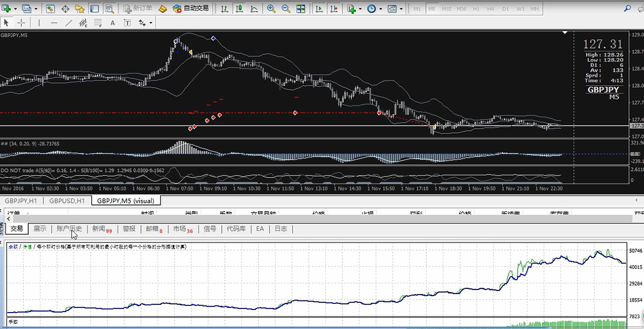Select the MN timeframe
The image size is (644, 329).
tap(535, 9)
